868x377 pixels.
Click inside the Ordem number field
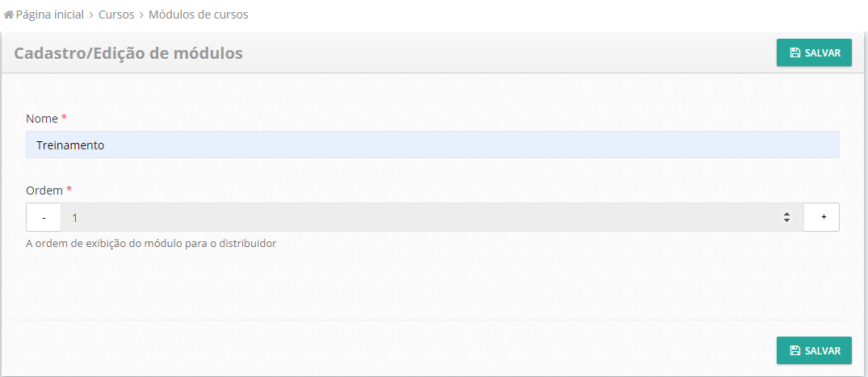(420, 217)
